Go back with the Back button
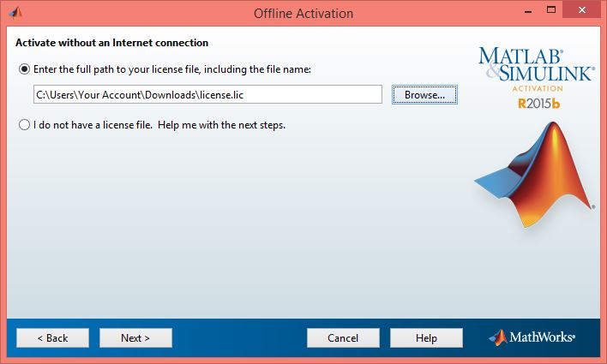The height and width of the screenshot is (364, 607). coord(53,337)
